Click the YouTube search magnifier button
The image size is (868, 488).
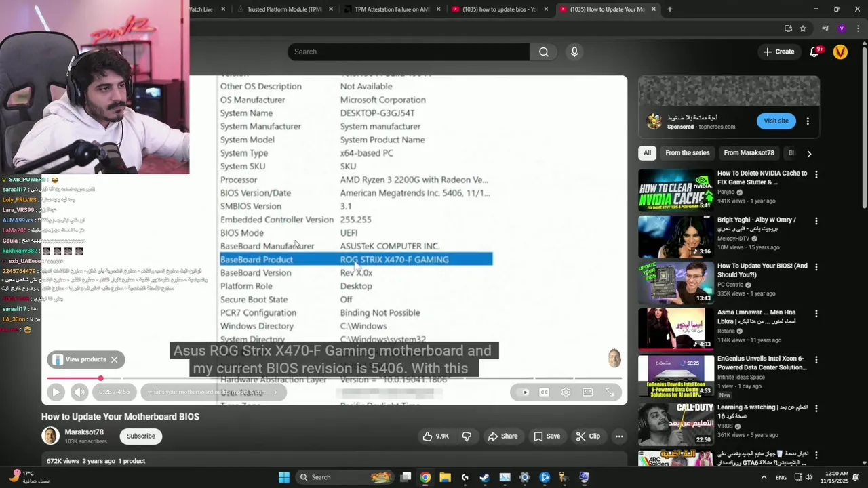coord(544,52)
